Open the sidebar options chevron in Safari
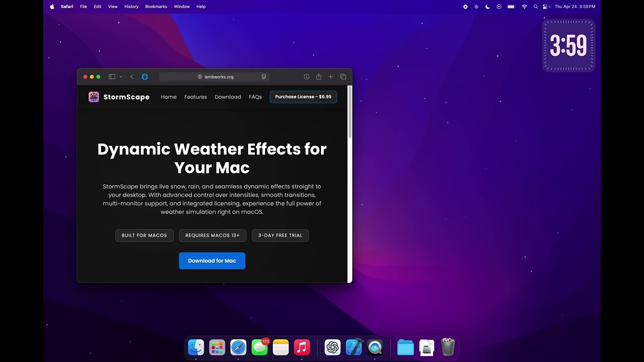This screenshot has height=362, width=644. [121, 77]
